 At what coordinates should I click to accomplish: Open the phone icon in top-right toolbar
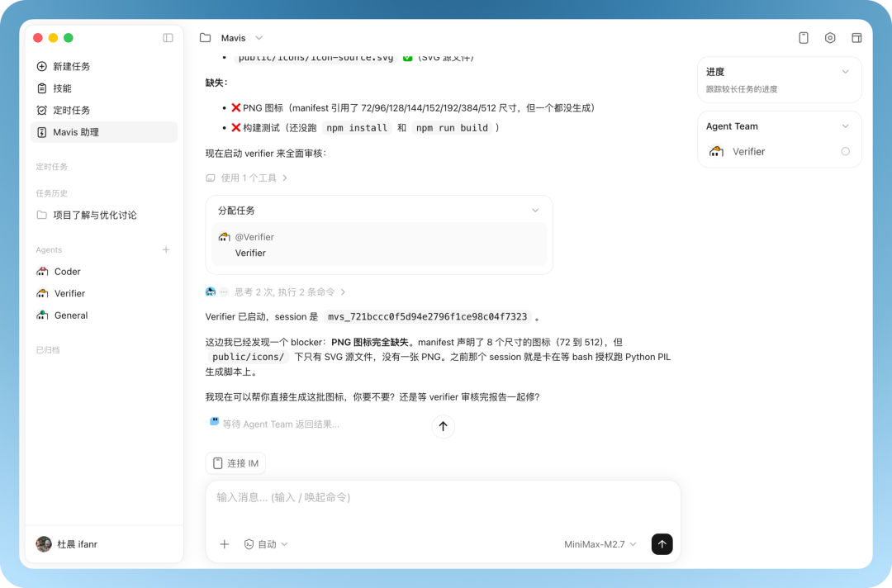coord(804,38)
